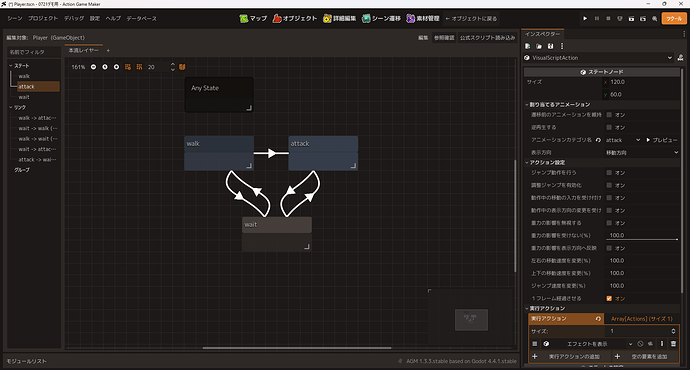Open extra resource options in Inspector toolbar
Viewport: 690px width, 370px height.
click(562, 46)
